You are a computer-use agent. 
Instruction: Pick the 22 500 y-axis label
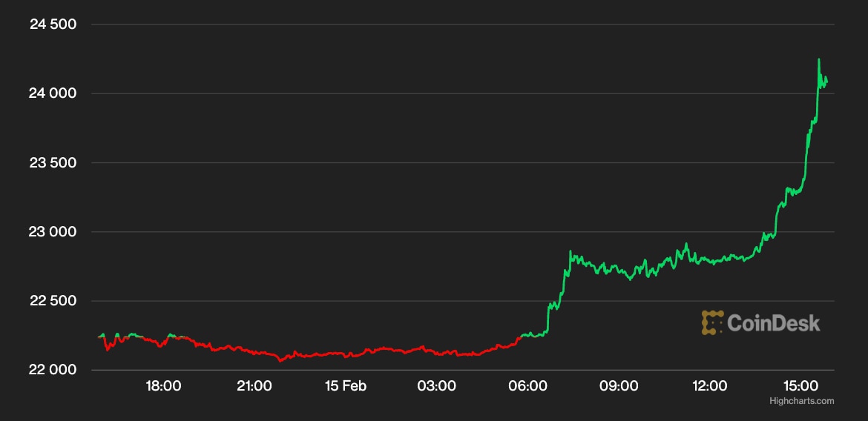click(53, 301)
